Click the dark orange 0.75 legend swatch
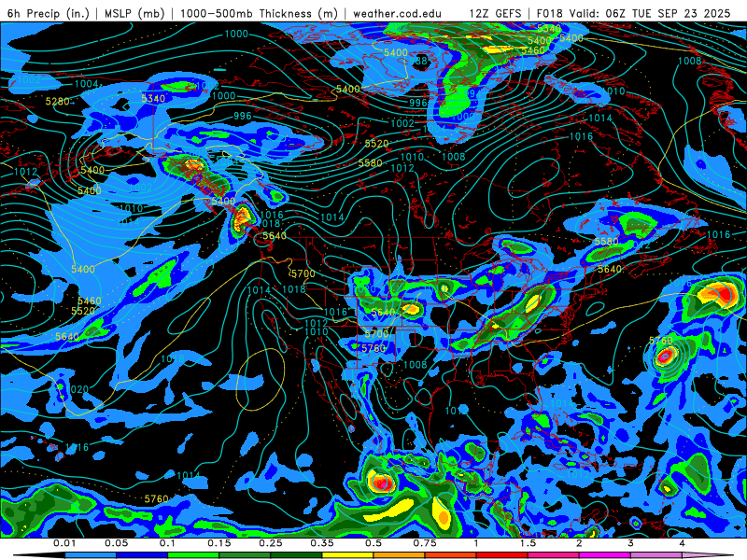This screenshot has width=747, height=560. 451,555
